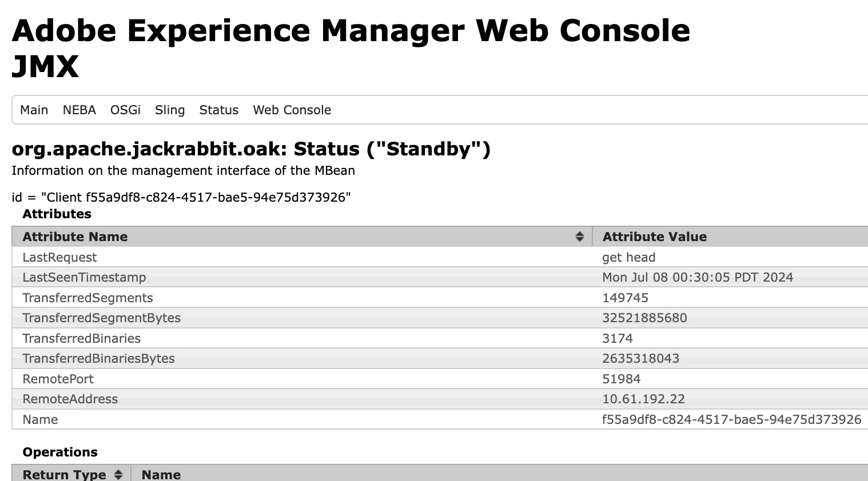Sort by Return Type column arrows
Screen dimensions: 868x481
pyautogui.click(x=118, y=475)
